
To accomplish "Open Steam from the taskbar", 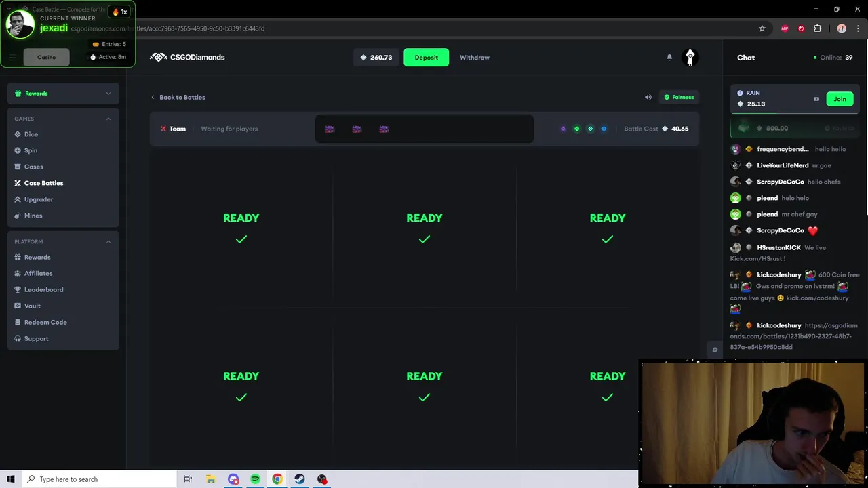I will (x=300, y=479).
